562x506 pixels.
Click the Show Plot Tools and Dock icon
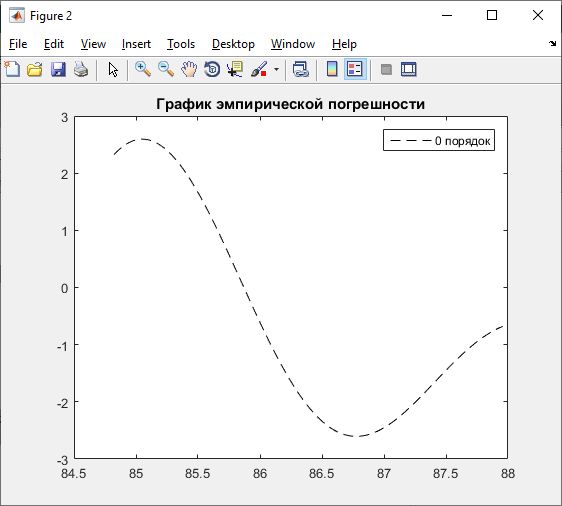click(x=409, y=69)
